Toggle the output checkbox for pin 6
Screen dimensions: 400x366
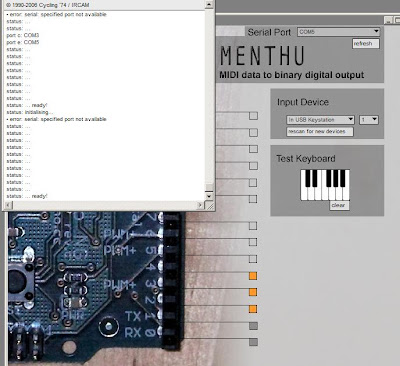tap(253, 242)
